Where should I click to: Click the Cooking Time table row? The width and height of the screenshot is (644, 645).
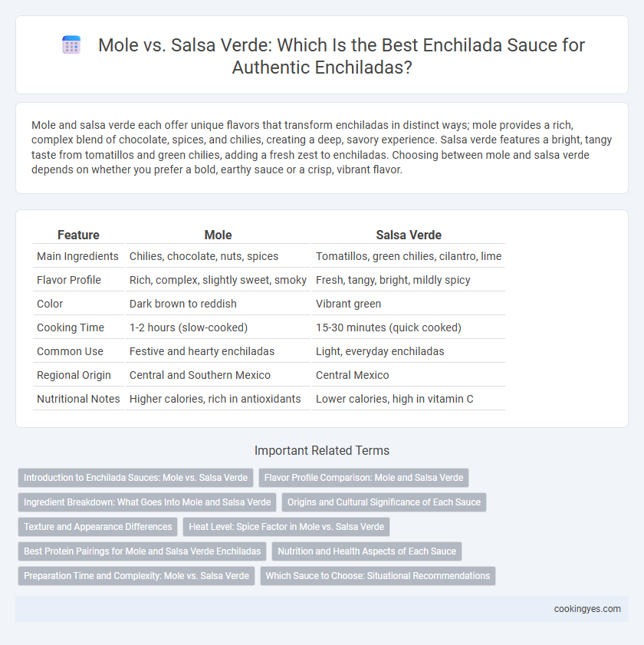[x=269, y=327]
